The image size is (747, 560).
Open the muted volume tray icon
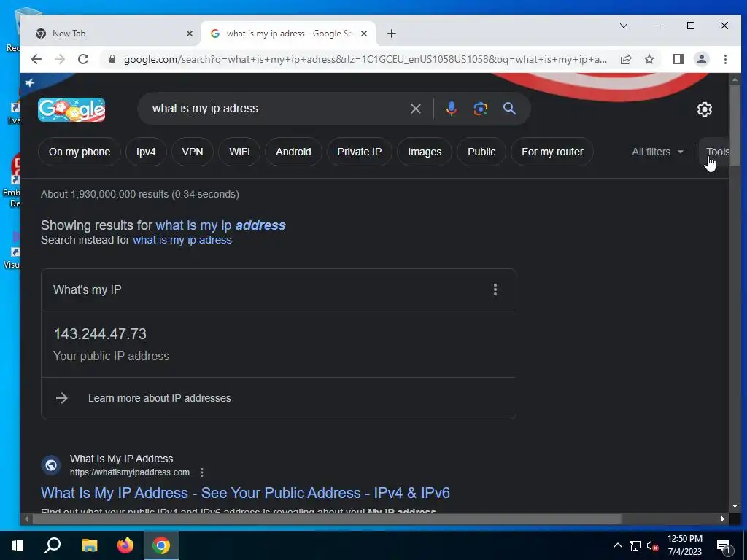click(653, 545)
